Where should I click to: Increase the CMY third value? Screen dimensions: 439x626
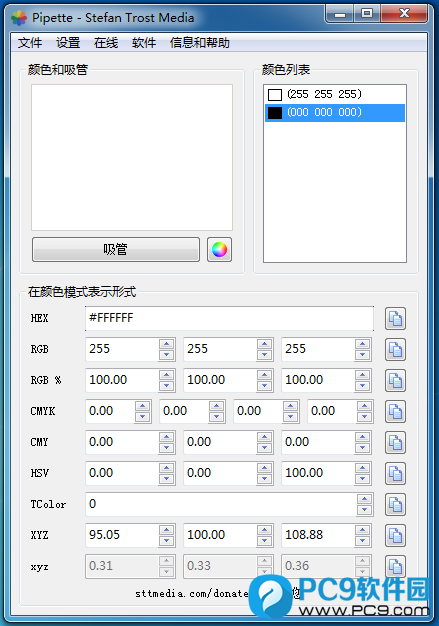pos(362,437)
